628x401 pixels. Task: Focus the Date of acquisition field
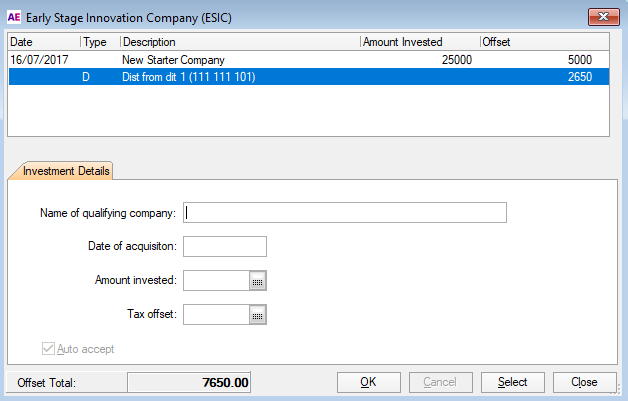(225, 247)
